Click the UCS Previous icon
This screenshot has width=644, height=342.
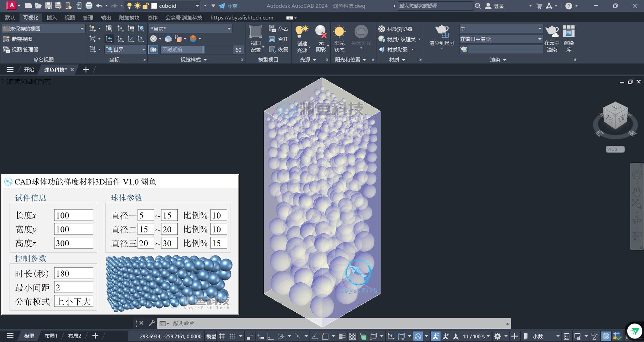point(109,39)
